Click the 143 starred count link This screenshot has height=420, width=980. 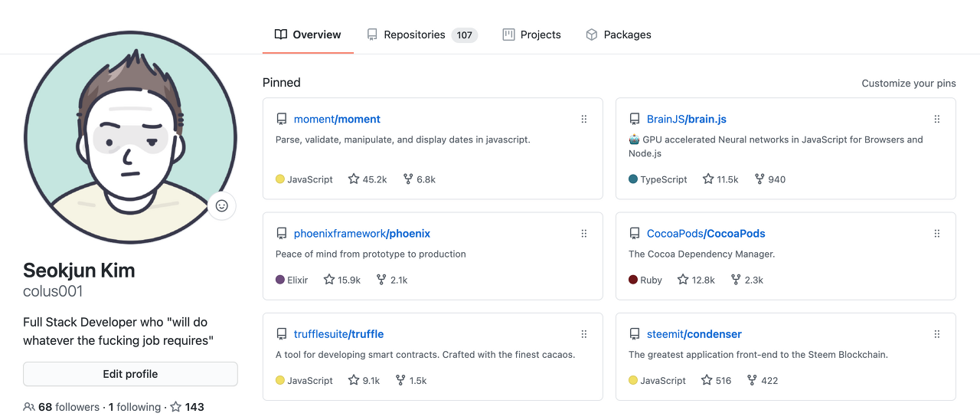pyautogui.click(x=188, y=407)
